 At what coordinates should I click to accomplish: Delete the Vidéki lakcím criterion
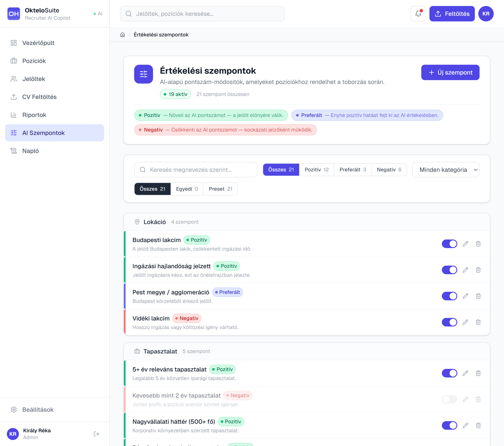478,322
